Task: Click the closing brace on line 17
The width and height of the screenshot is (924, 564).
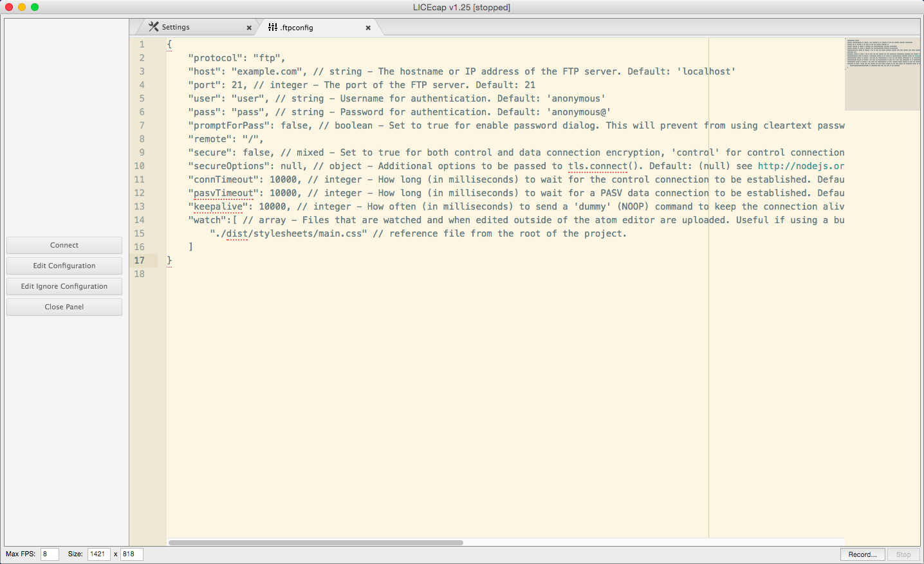Action: (x=169, y=260)
